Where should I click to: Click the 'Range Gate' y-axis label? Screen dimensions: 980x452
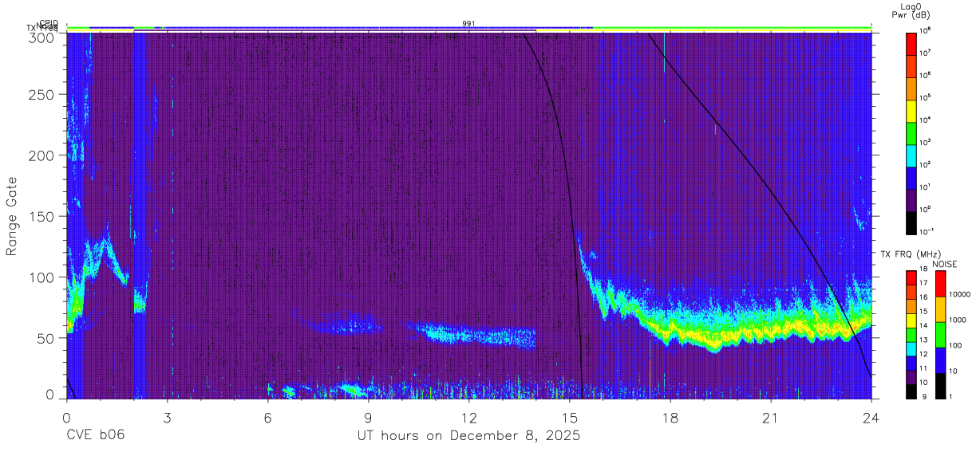pos(12,217)
